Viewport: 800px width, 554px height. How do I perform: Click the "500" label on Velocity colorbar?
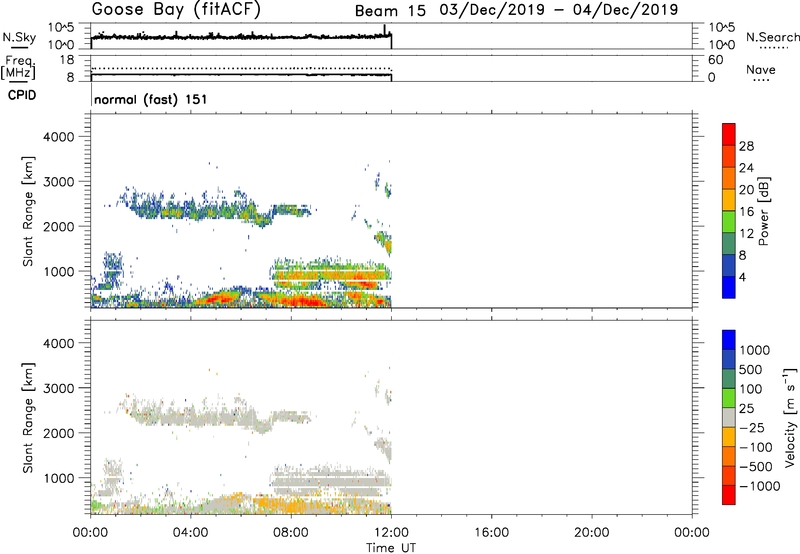point(751,370)
